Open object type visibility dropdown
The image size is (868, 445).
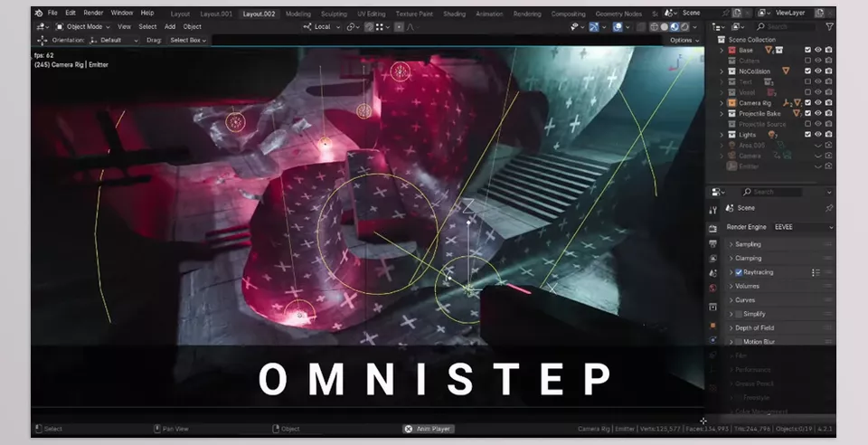[577, 26]
